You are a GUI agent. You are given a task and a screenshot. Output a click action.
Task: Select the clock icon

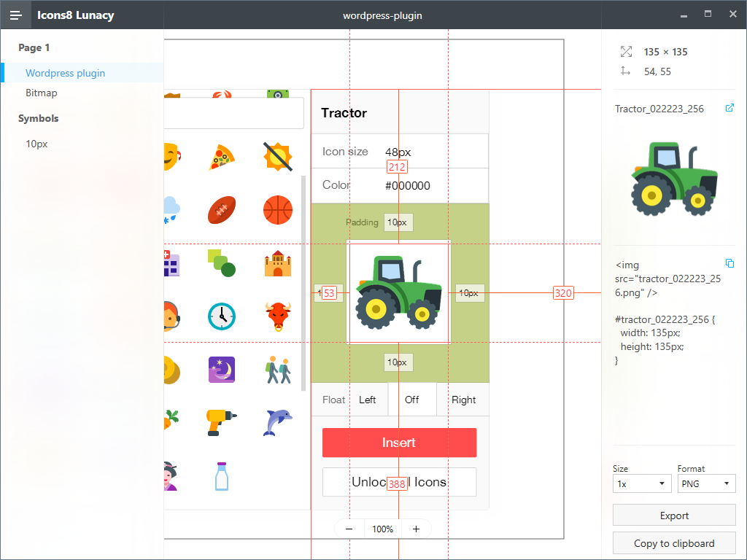pyautogui.click(x=222, y=316)
